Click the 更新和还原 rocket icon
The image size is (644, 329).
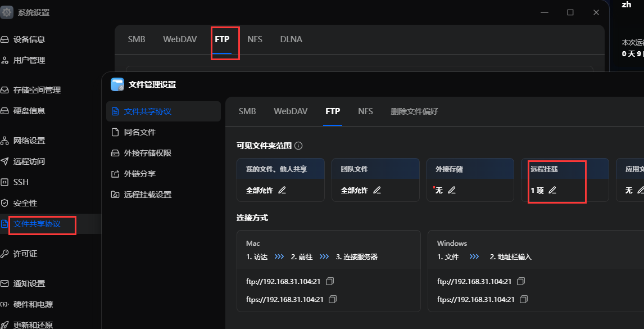coord(4,325)
